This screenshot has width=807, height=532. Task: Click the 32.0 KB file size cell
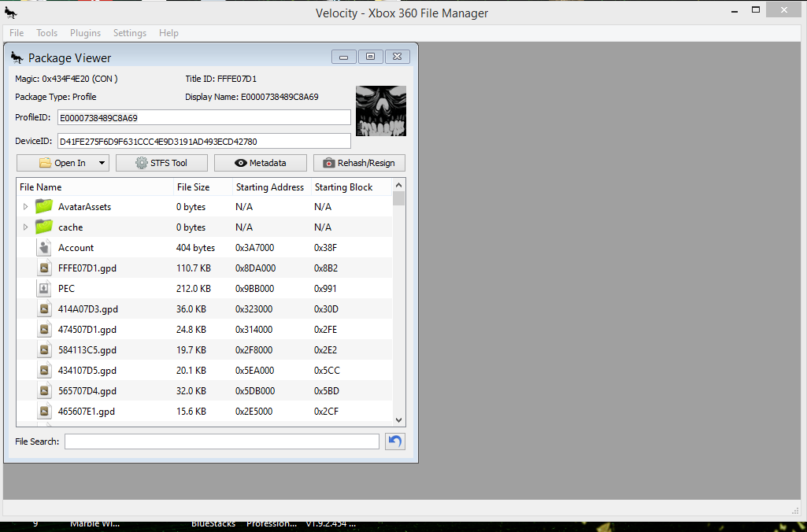click(x=191, y=391)
